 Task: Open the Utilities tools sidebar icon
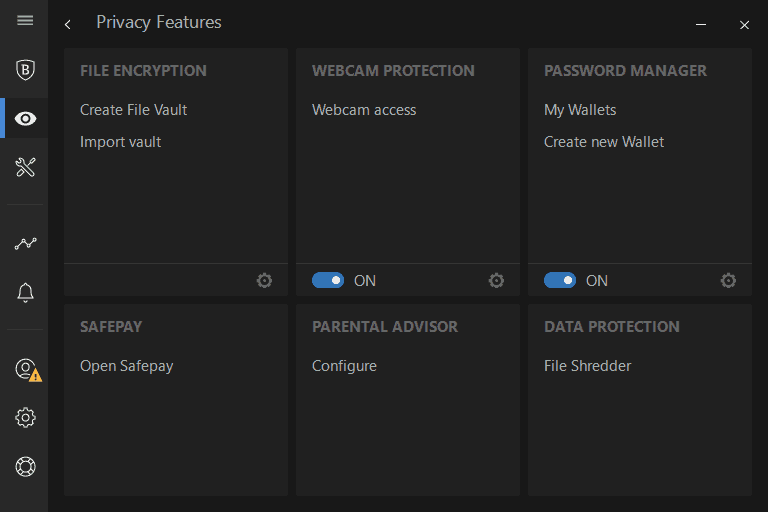pos(25,167)
